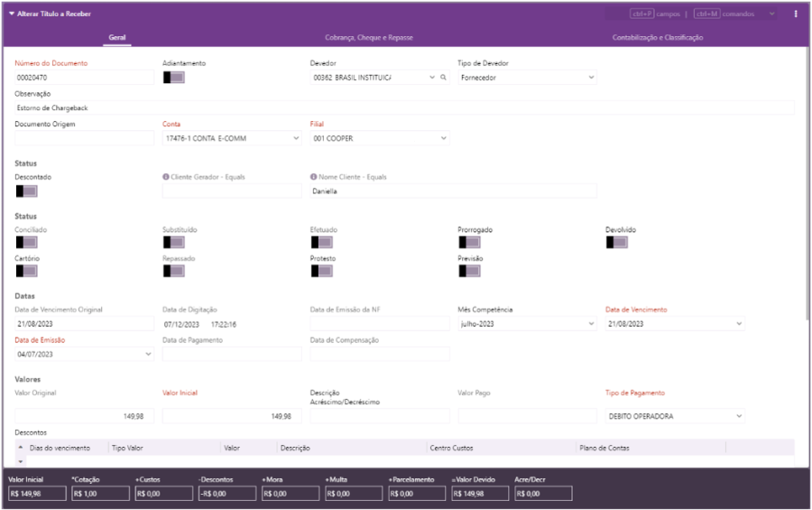The width and height of the screenshot is (812, 510).
Task: Click the +Multa box in bottom bar
Action: (x=354, y=494)
